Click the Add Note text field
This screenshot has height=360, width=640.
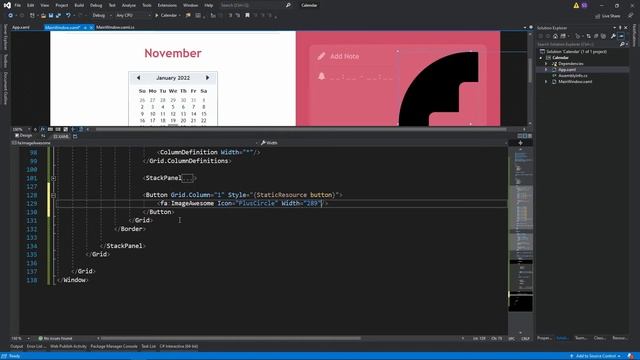344,56
